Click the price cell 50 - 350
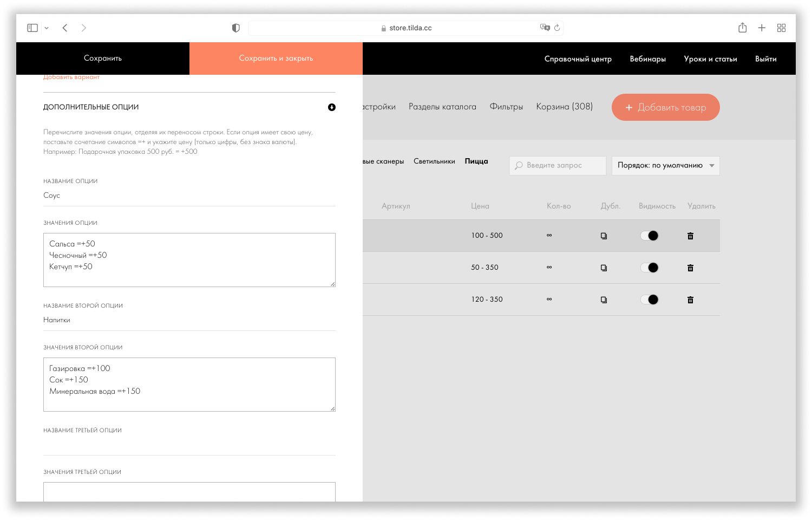The width and height of the screenshot is (812, 520). tap(484, 268)
